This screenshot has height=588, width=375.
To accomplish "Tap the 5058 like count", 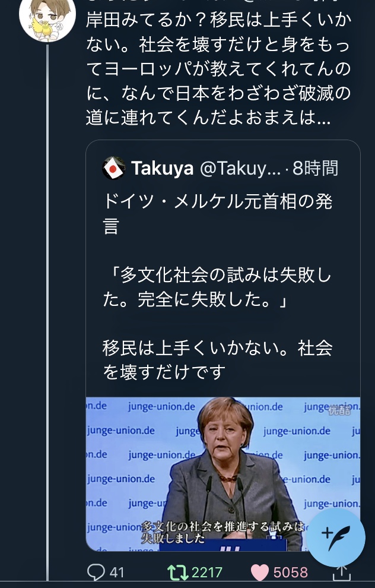I will (x=292, y=572).
